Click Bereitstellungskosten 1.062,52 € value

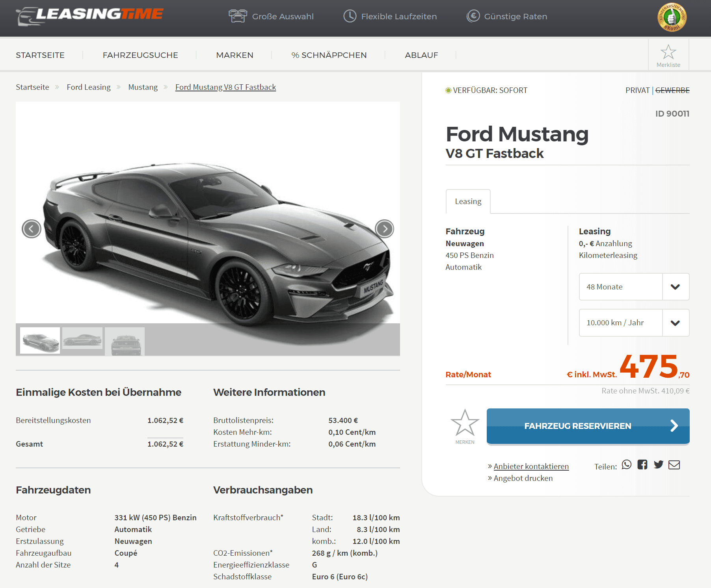coord(166,420)
